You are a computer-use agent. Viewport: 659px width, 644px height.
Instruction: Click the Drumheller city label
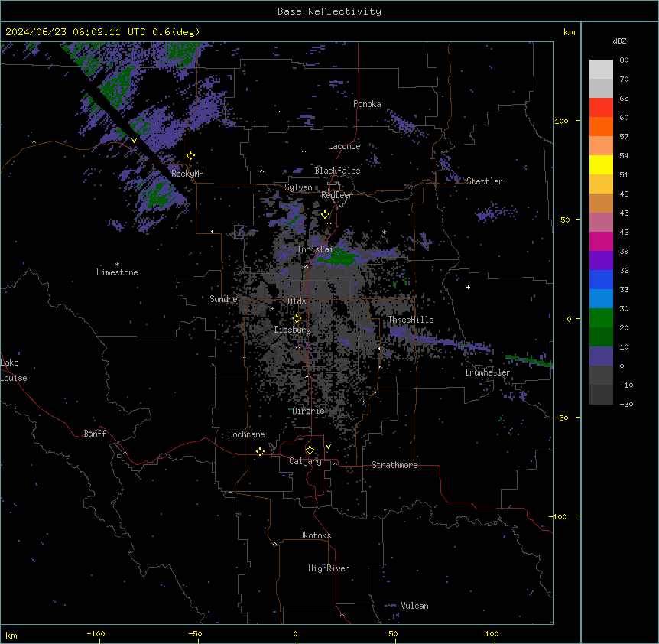click(x=488, y=372)
